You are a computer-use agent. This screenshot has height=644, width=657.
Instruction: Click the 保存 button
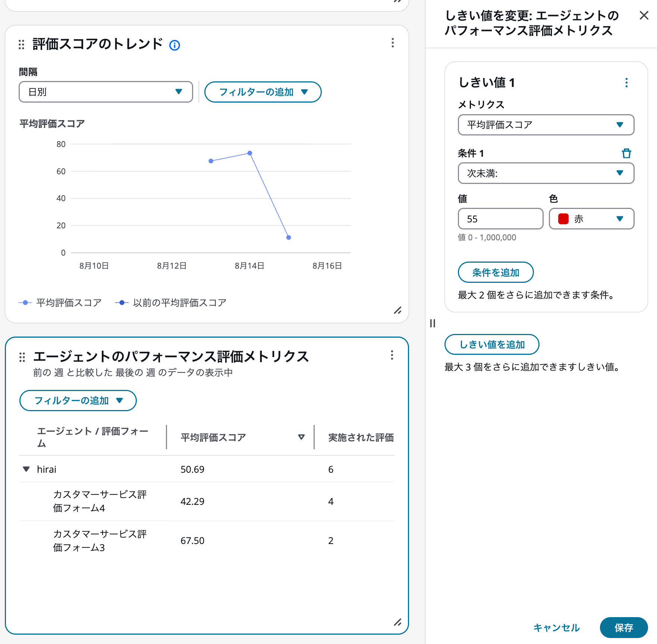click(624, 628)
